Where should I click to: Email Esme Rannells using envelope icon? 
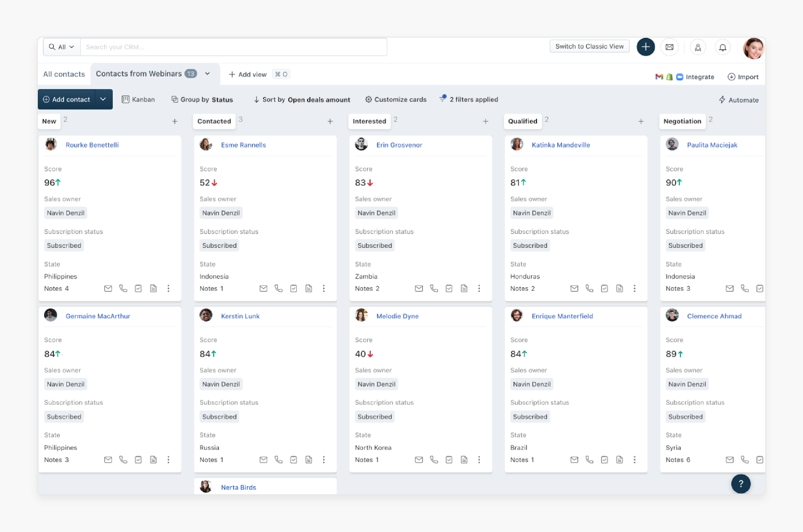tap(263, 288)
